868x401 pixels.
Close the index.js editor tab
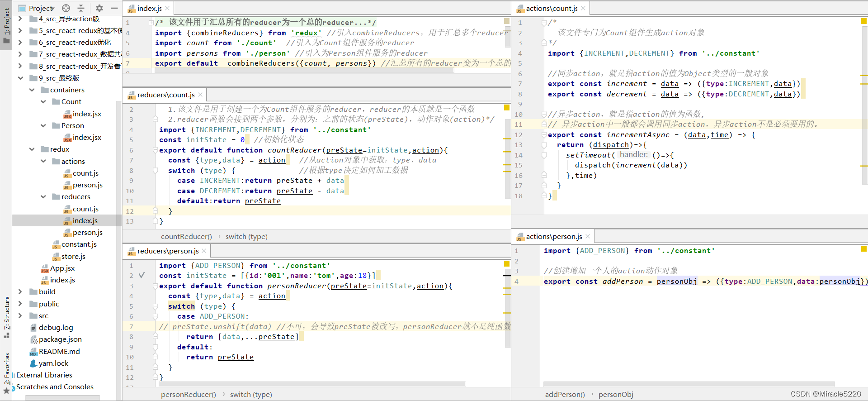point(167,8)
